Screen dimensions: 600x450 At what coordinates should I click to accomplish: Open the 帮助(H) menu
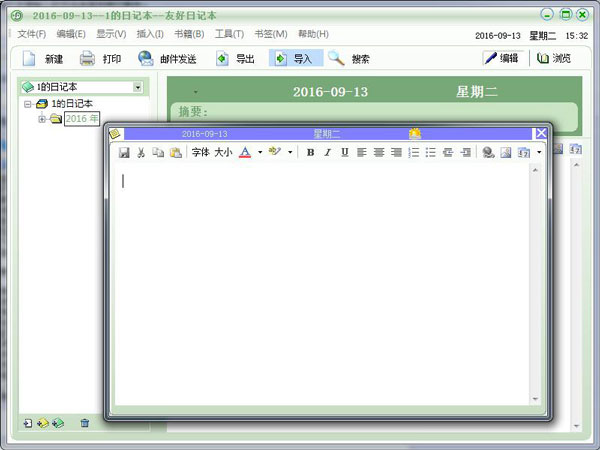(313, 34)
